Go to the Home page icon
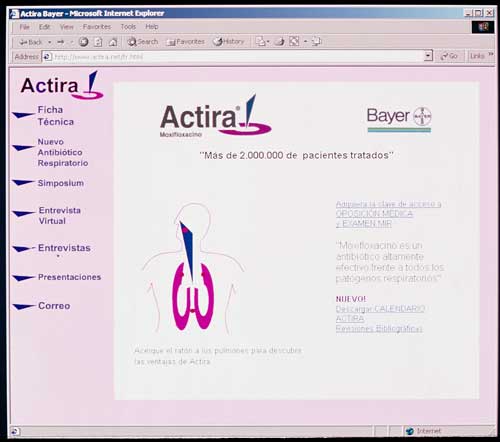This screenshot has width=500, height=442. click(x=113, y=42)
